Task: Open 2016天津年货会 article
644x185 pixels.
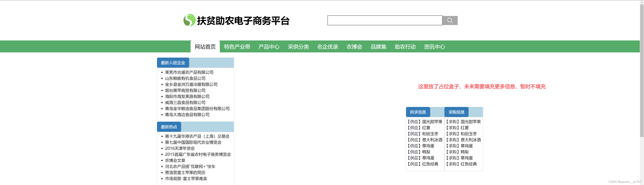Action: 180,148
